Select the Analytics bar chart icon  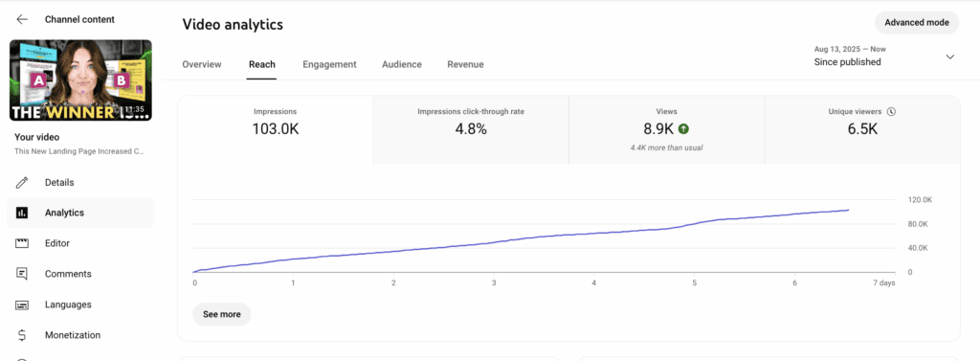22,213
